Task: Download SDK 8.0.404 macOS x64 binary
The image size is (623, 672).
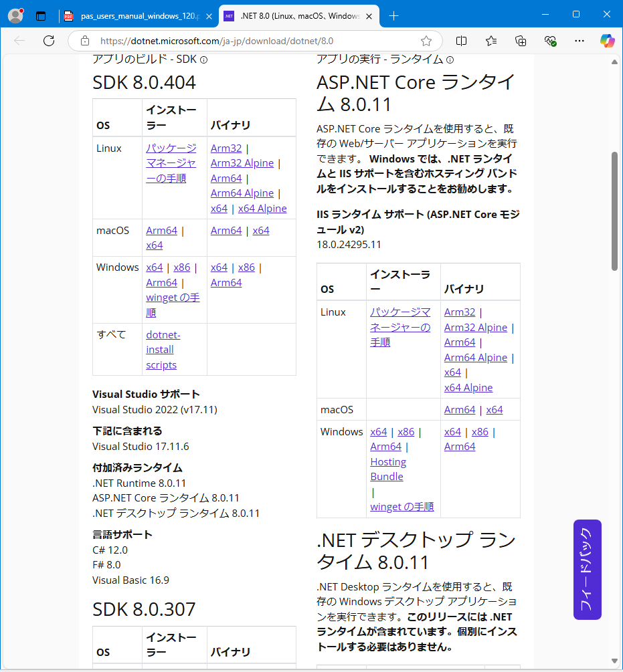Action: [261, 231]
